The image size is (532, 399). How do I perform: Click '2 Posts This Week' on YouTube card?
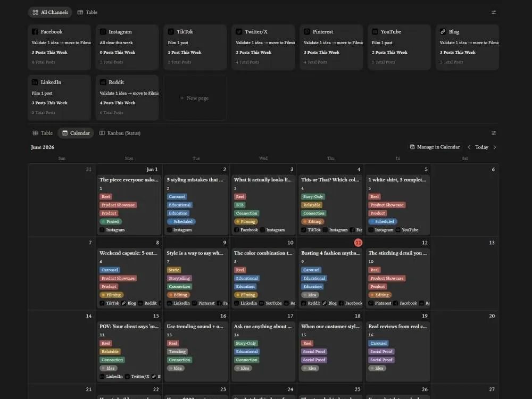pyautogui.click(x=389, y=52)
